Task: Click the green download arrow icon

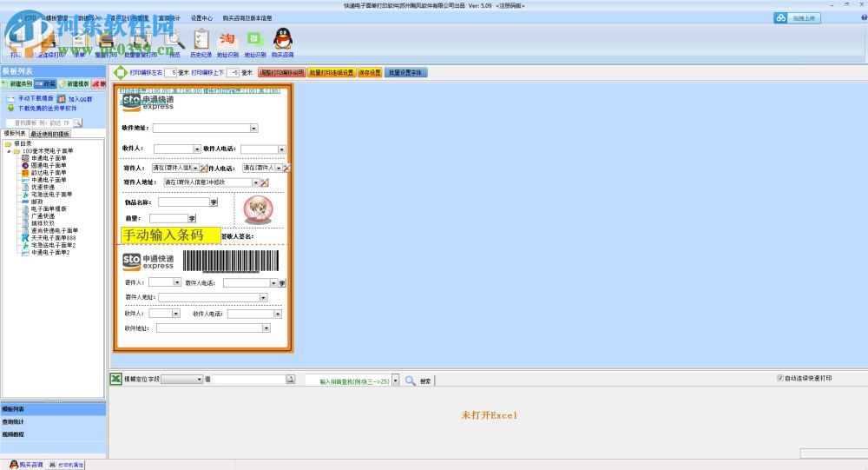Action: [10, 108]
